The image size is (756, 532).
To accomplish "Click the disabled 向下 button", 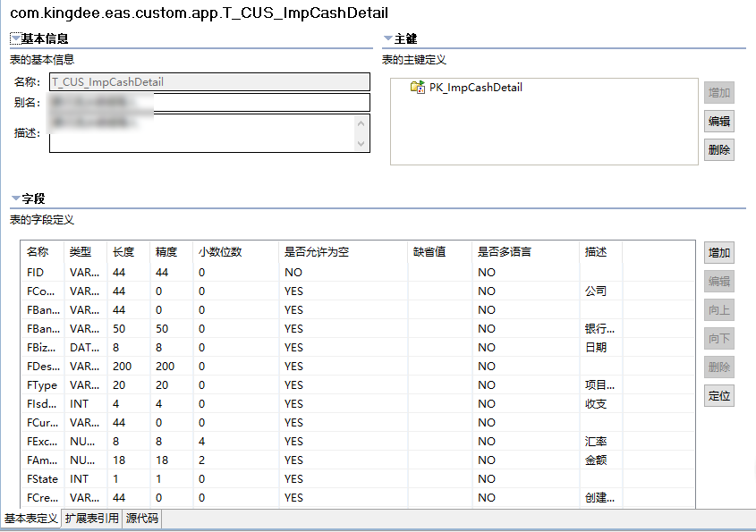I will pos(719,338).
